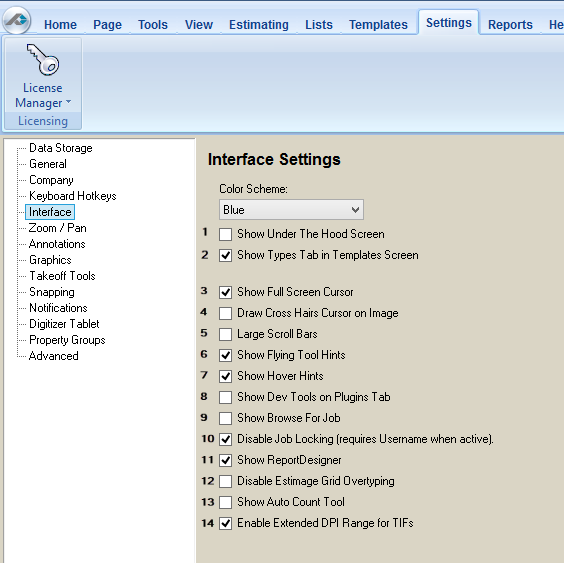This screenshot has width=564, height=563.
Task: Open the View ribbon tab
Action: point(199,25)
